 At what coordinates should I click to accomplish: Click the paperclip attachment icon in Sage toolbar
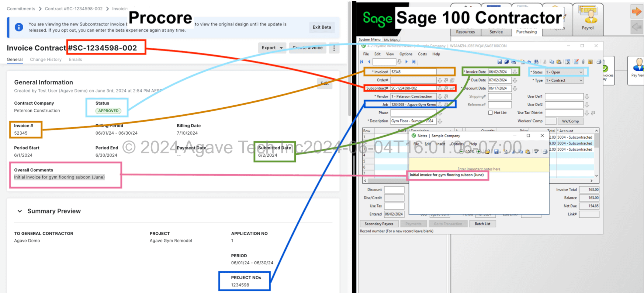[583, 62]
